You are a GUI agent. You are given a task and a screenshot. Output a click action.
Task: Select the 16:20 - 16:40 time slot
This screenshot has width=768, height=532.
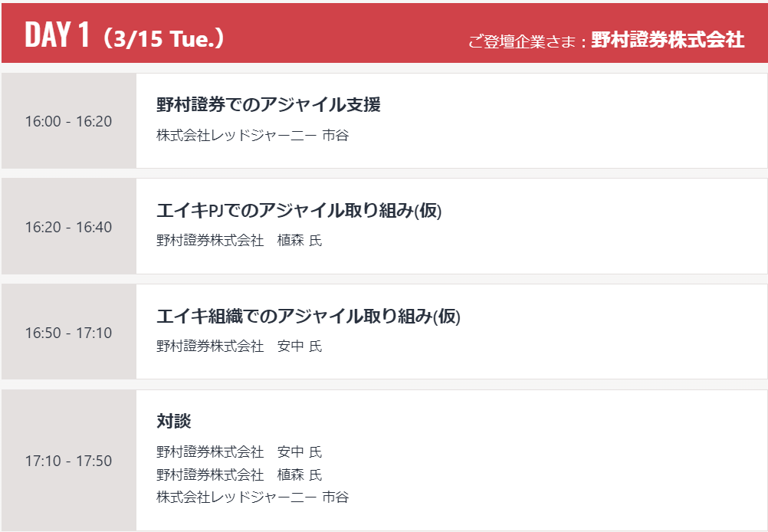click(68, 227)
